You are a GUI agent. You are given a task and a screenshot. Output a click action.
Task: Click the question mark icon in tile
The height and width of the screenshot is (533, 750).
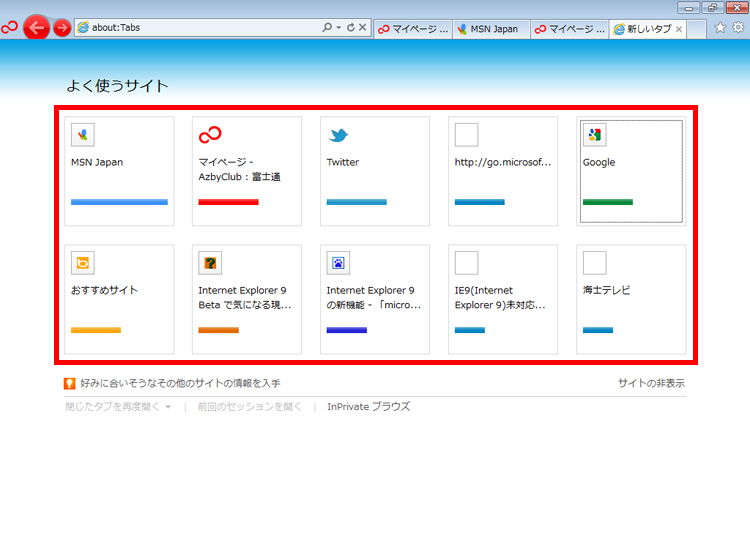(210, 263)
